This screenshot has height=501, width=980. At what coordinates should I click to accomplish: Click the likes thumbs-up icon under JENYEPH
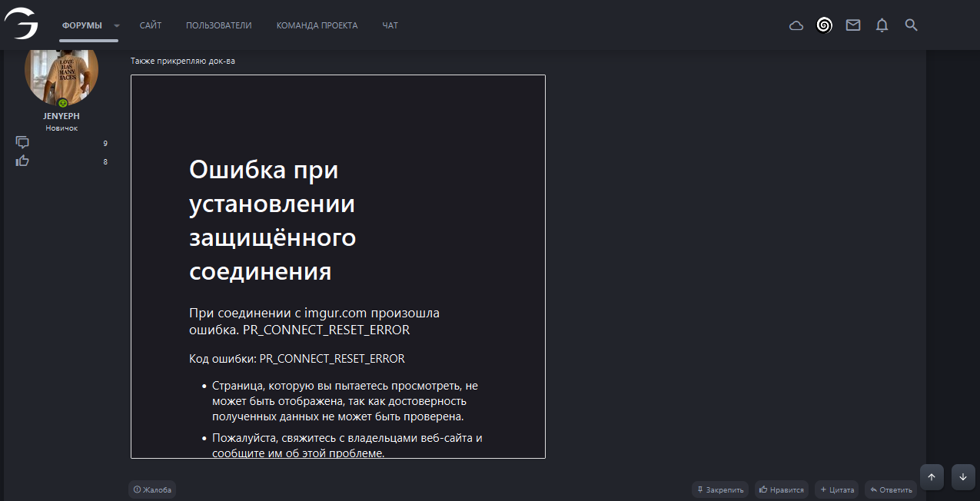22,161
